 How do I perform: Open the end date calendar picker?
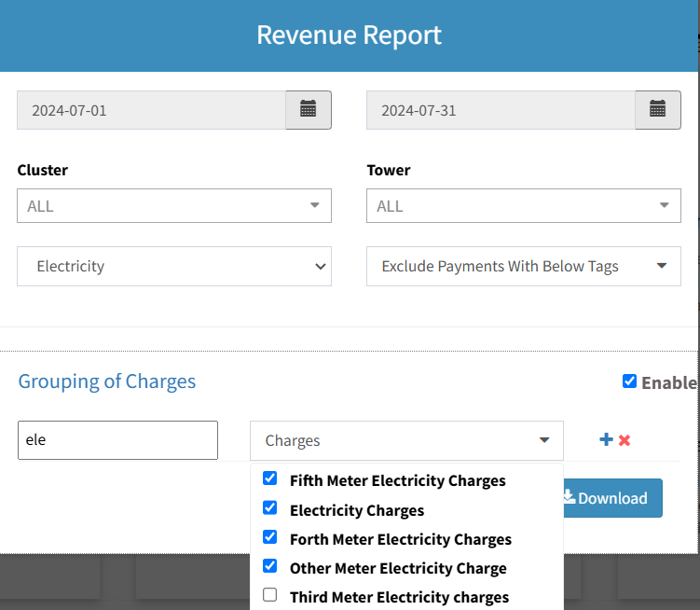tap(657, 110)
